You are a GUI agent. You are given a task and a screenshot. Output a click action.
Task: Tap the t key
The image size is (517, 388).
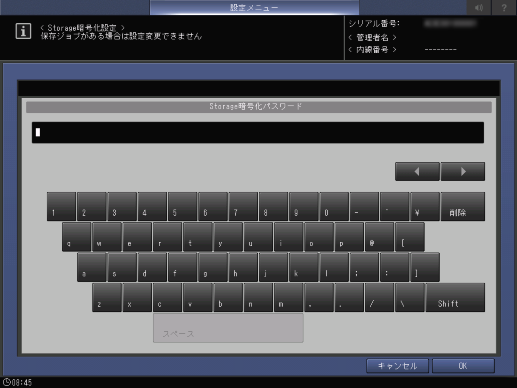pos(198,237)
